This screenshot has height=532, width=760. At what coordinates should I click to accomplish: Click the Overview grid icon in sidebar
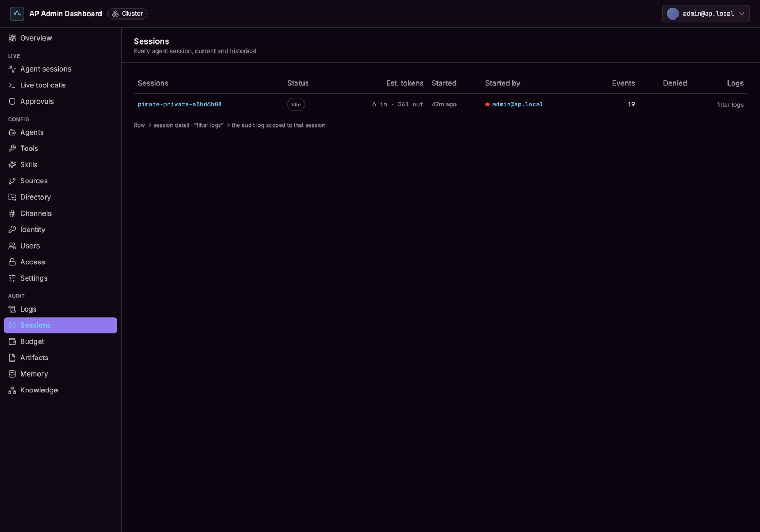click(x=12, y=38)
